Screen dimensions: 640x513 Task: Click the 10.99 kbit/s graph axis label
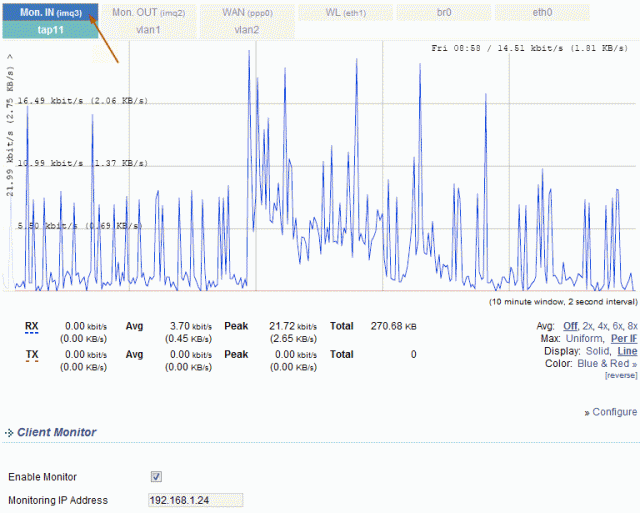82,163
